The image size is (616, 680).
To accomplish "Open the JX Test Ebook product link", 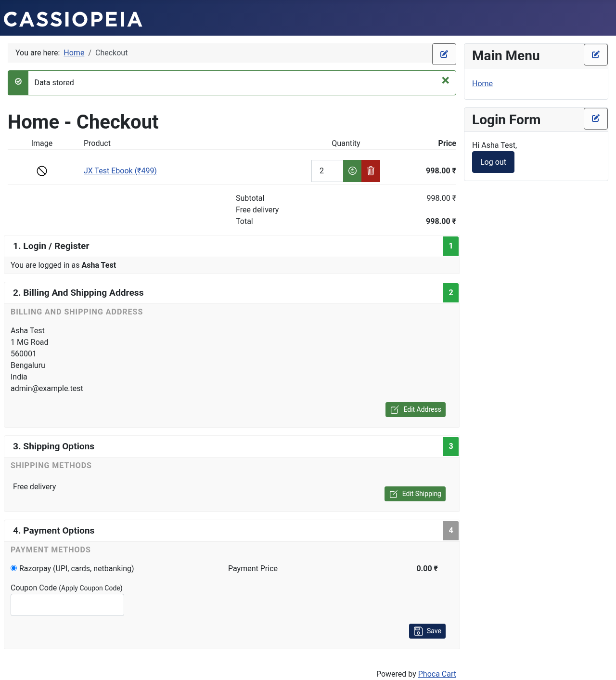I will tap(120, 170).
